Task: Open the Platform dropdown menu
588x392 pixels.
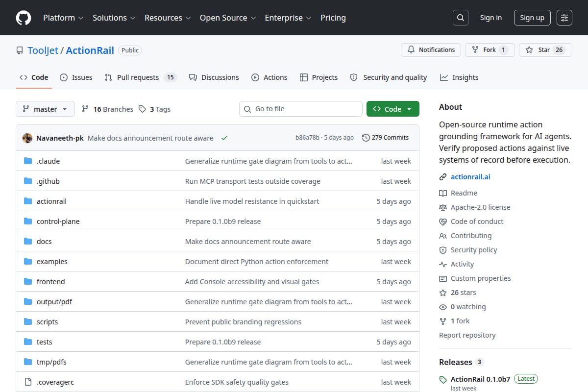Action: click(x=63, y=18)
